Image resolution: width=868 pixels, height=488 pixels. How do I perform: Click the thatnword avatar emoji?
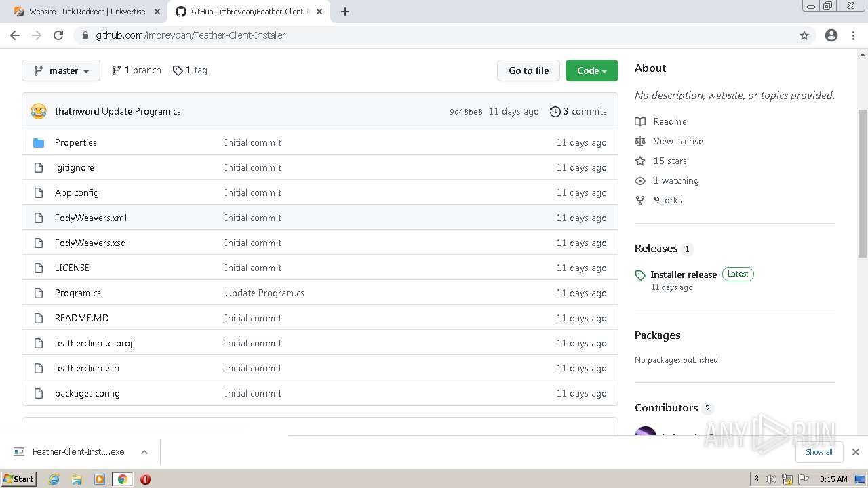click(x=39, y=111)
